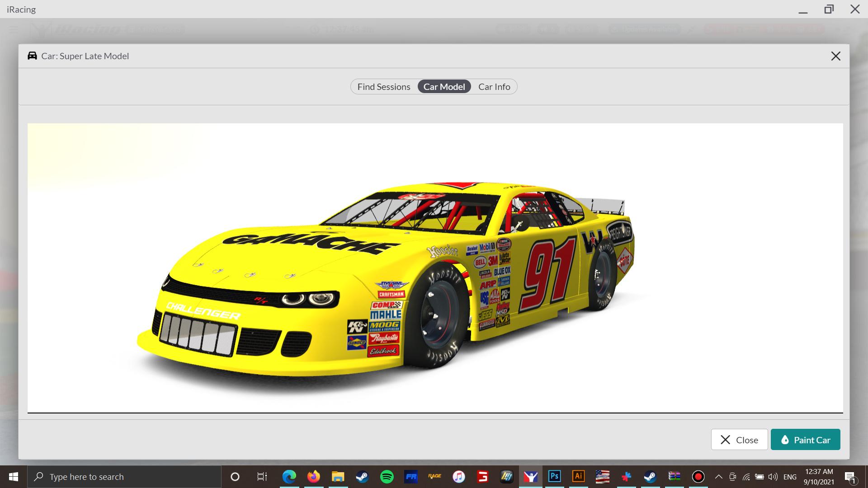
Task: Open the Find Sessions tab
Action: 384,86
